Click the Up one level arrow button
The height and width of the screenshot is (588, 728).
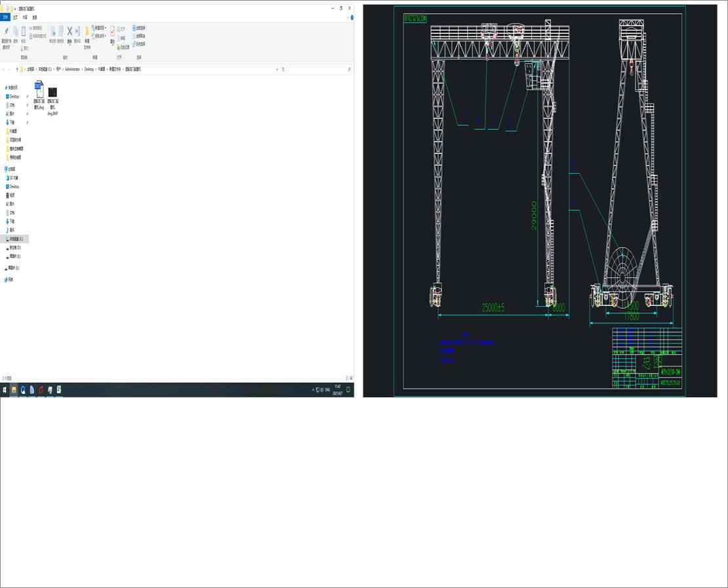click(x=17, y=69)
